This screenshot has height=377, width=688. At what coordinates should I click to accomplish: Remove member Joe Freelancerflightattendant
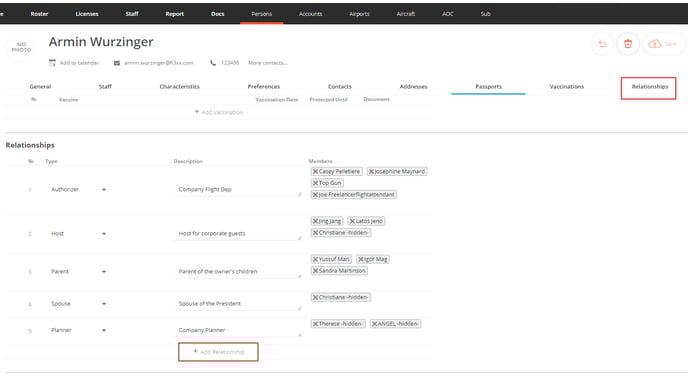pyautogui.click(x=315, y=194)
